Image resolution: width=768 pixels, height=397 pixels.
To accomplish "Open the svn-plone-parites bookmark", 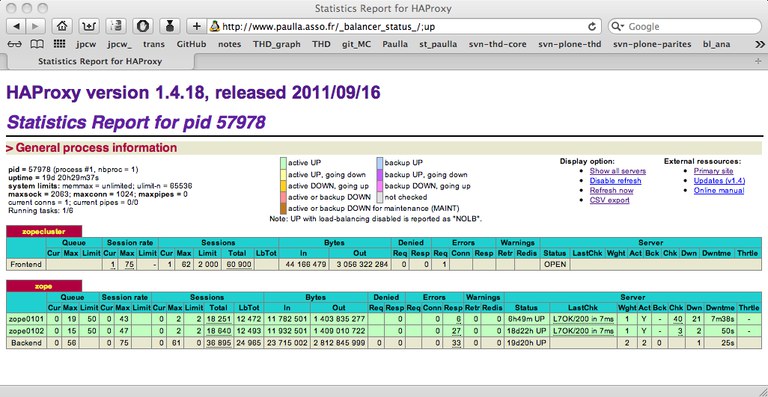I will (652, 44).
